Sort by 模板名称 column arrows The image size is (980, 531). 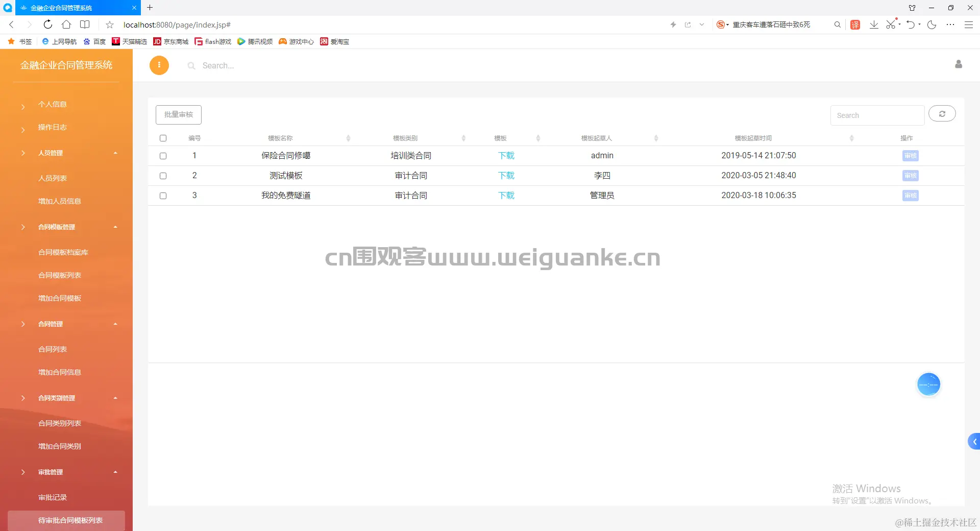(x=348, y=138)
